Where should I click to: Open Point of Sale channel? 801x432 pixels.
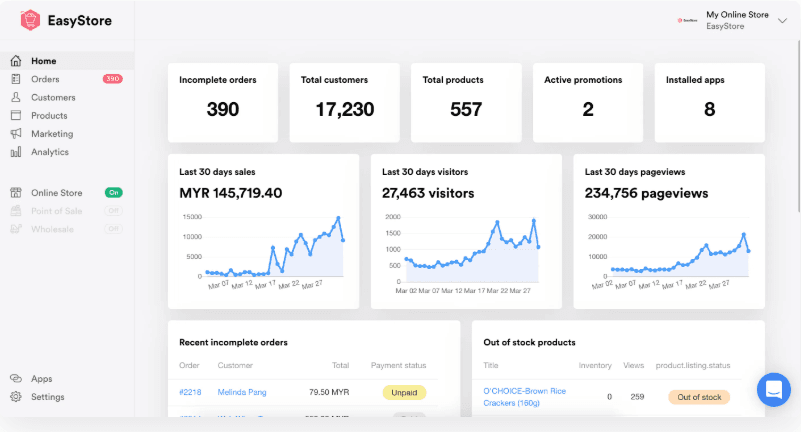pyautogui.click(x=67, y=211)
